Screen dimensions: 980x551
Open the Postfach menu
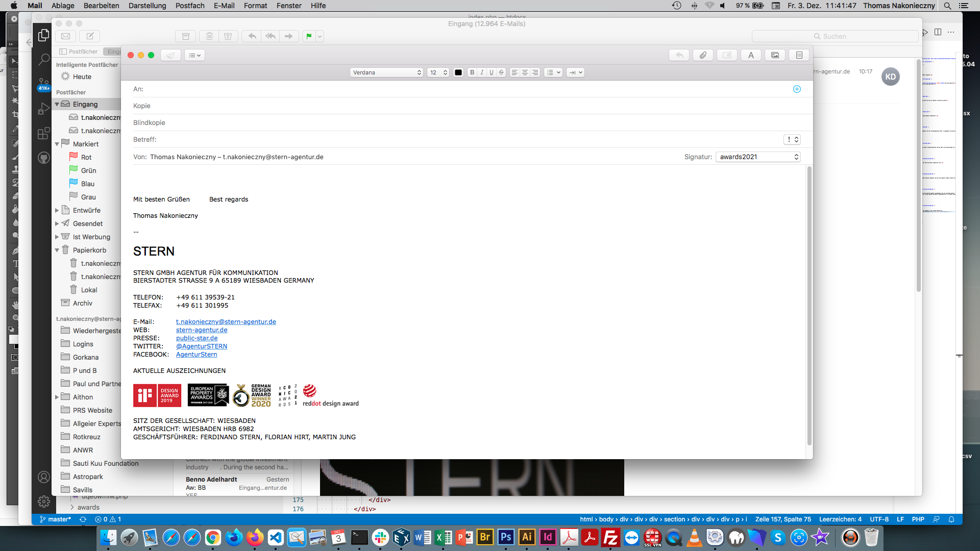click(x=190, y=6)
